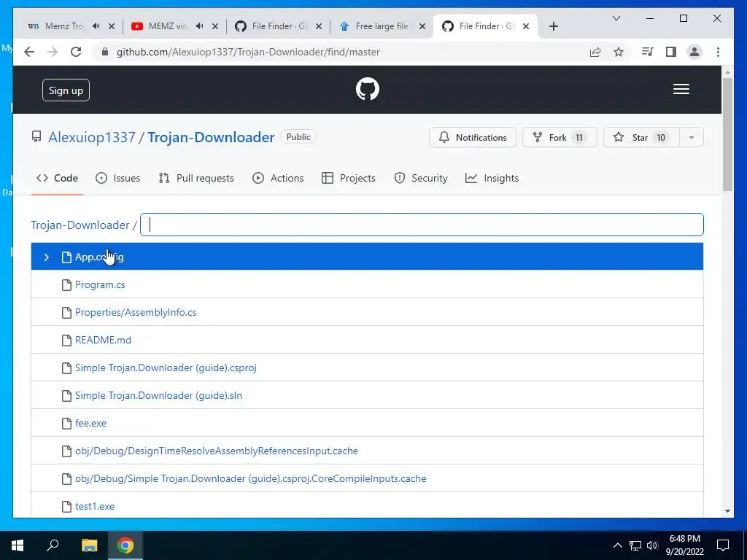
Task: Expand the App.config row chevron
Action: pos(46,257)
